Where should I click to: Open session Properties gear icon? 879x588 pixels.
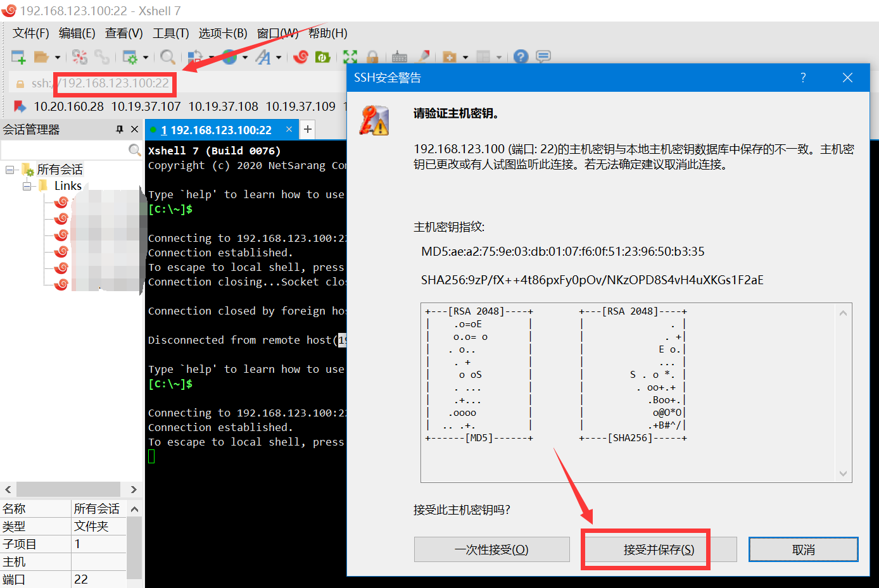tap(130, 57)
